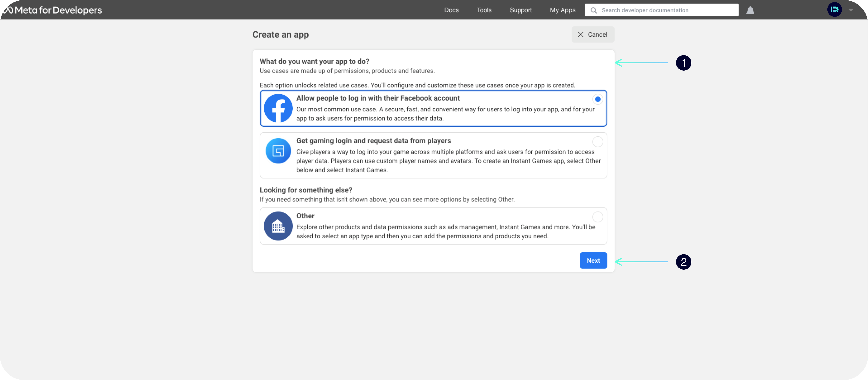The width and height of the screenshot is (868, 380).
Task: Open the Support menu
Action: tap(521, 10)
